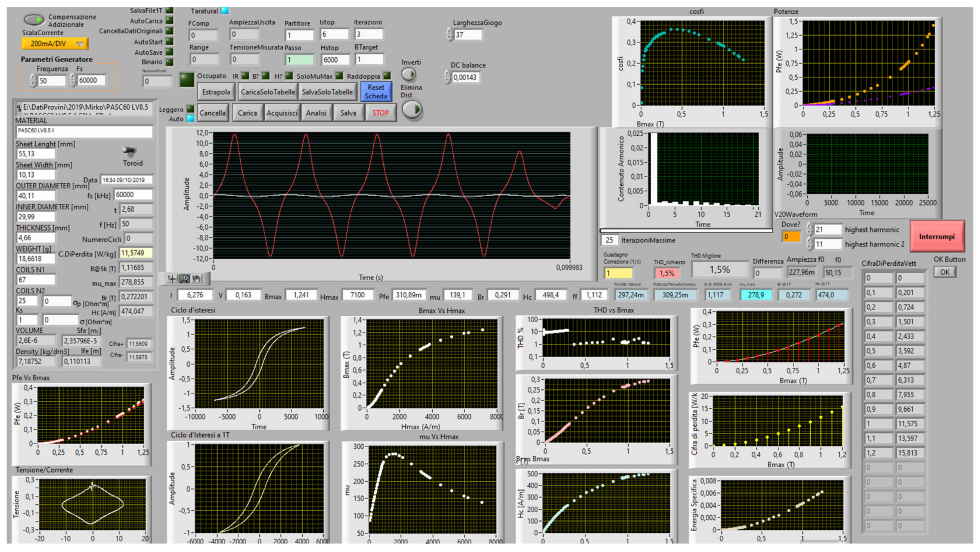The width and height of the screenshot is (980, 552).
Task: Enable the AutoSave checkbox LED
Action: [x=170, y=52]
